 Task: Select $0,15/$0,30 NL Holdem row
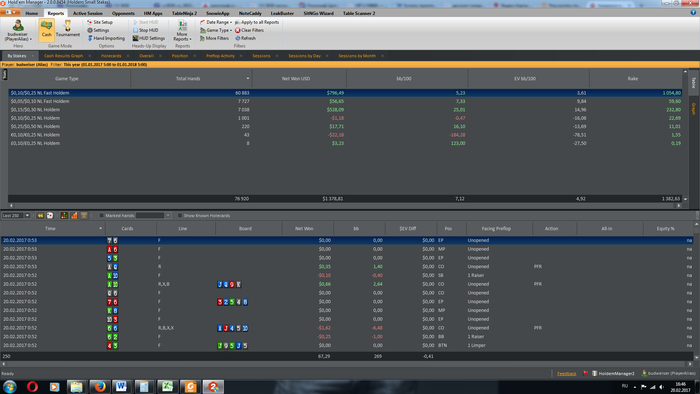coord(345,110)
